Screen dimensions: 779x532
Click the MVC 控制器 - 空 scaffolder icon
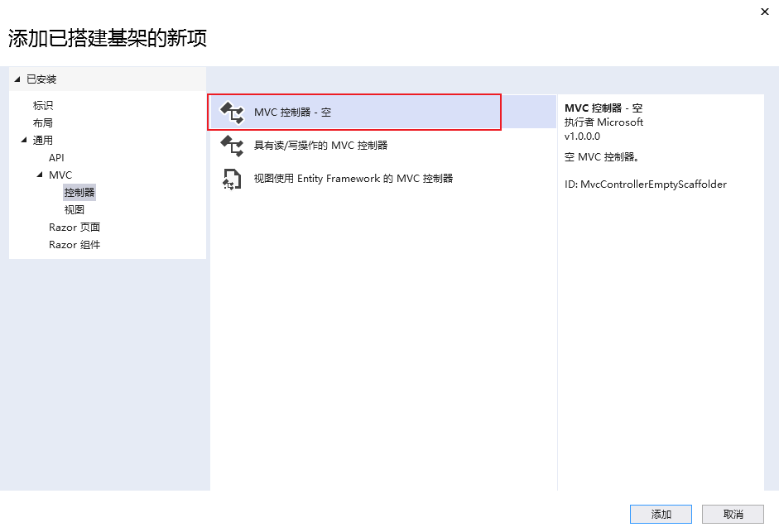232,113
